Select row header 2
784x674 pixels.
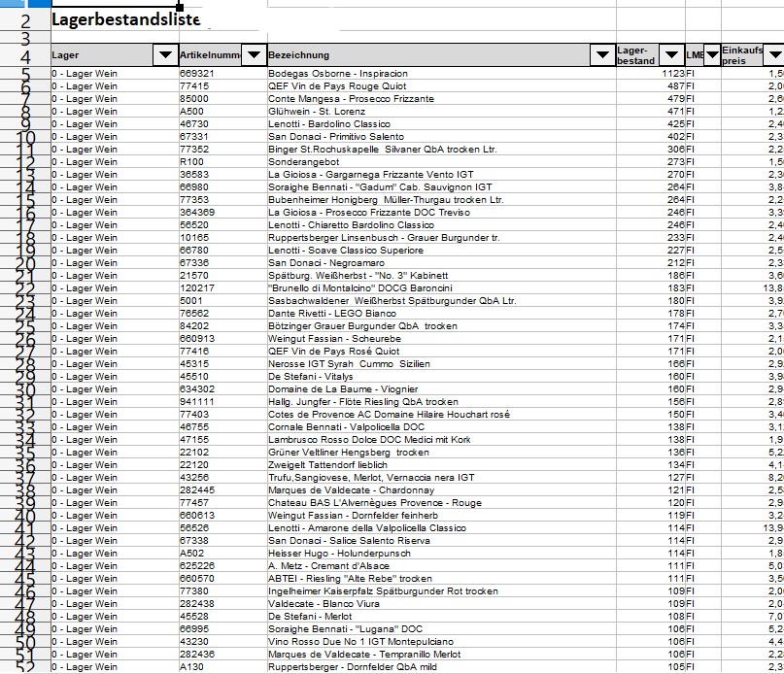pyautogui.click(x=25, y=20)
